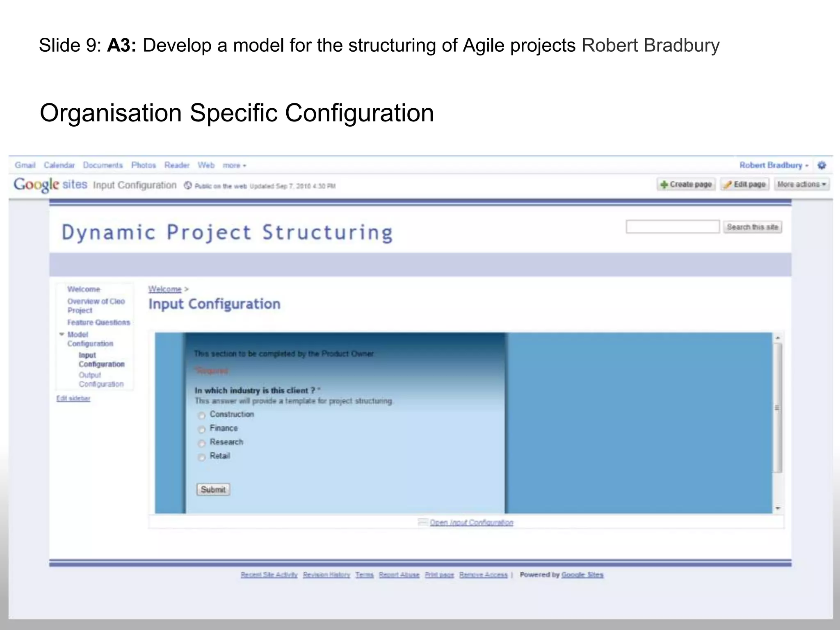The height and width of the screenshot is (630, 840).
Task: Select the Research radio button
Action: pos(201,443)
